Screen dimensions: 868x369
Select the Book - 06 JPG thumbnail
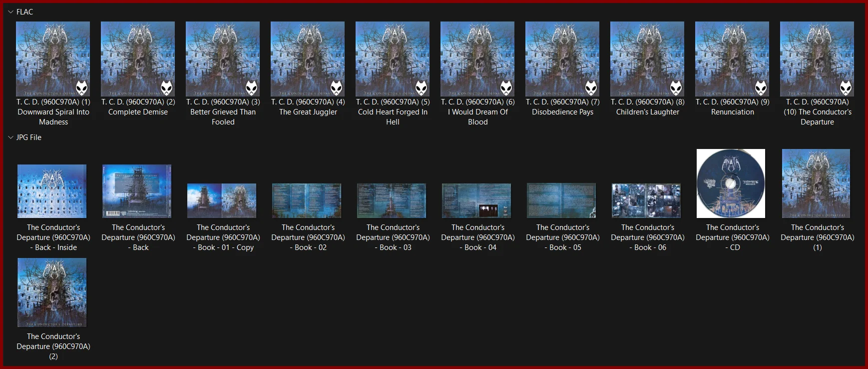point(646,200)
